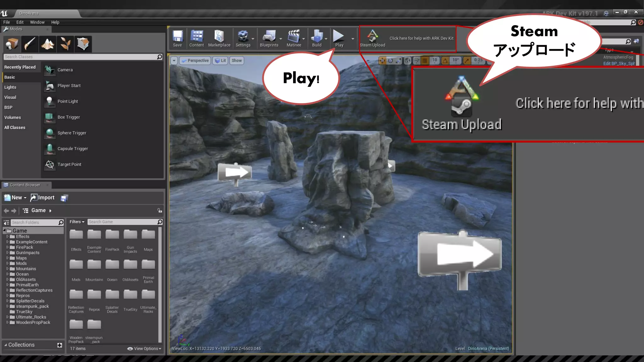Select the Paint mode brush icon
Screen dimensions: 644x362
click(30, 44)
